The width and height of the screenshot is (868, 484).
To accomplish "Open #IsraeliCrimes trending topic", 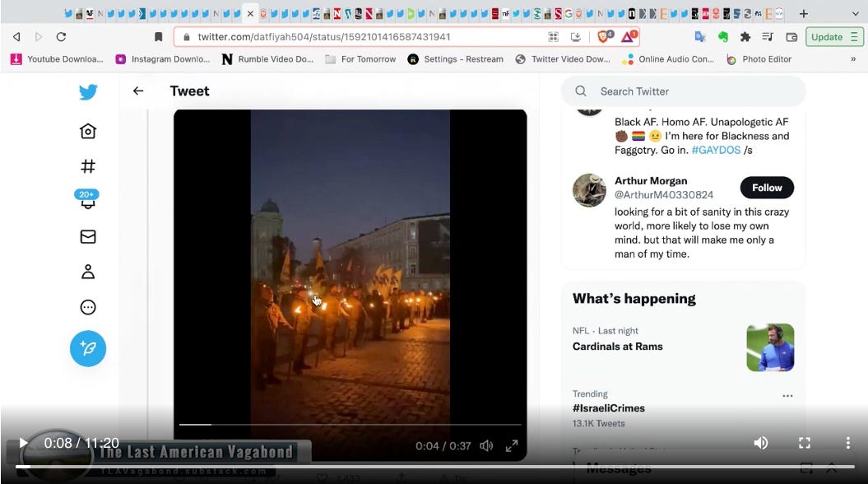I will tap(608, 408).
